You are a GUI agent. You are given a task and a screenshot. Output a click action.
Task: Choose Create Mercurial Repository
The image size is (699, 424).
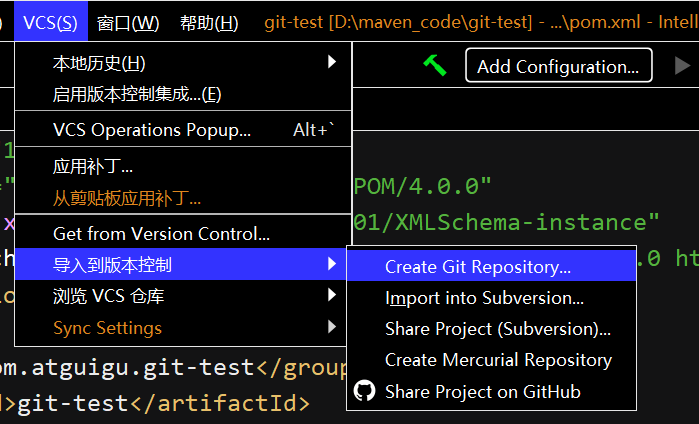[498, 360]
